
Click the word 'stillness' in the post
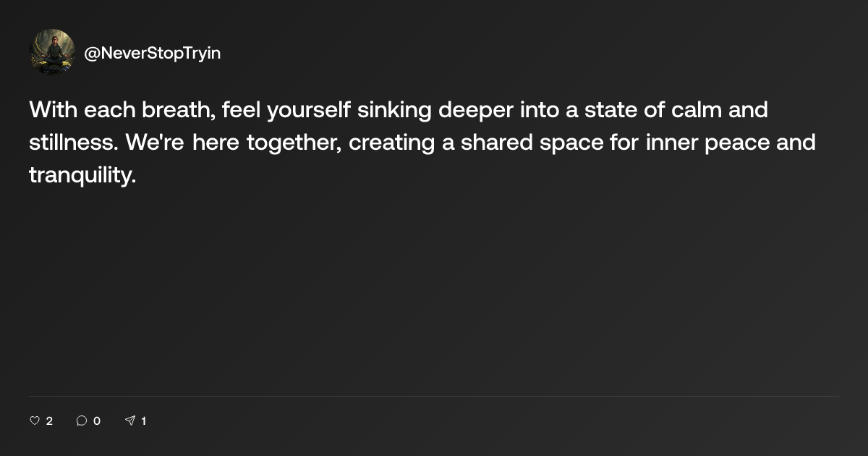click(x=72, y=143)
